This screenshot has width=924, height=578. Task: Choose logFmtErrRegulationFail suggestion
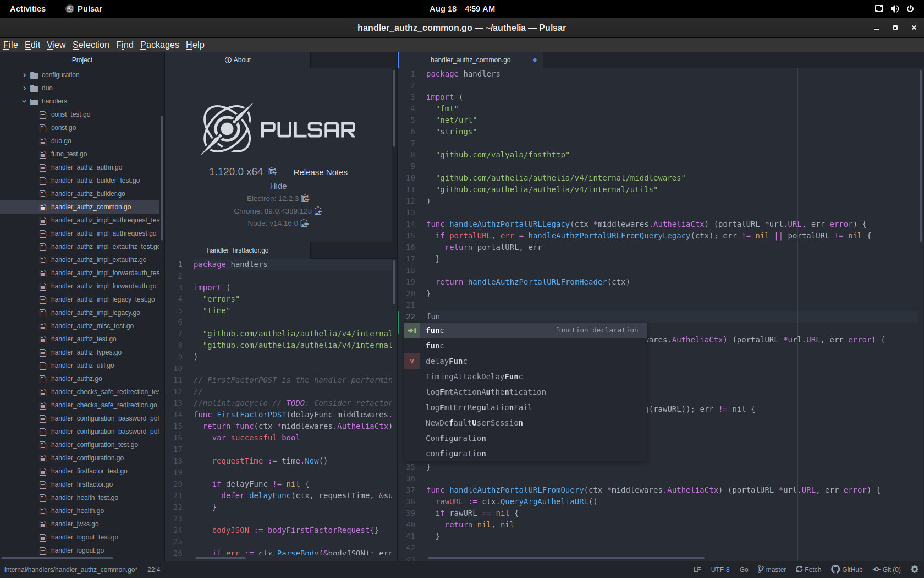point(525,407)
